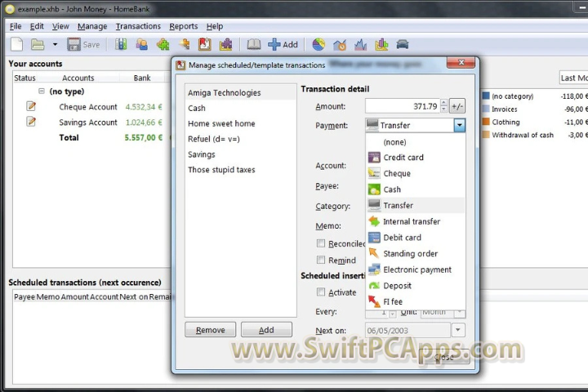Open the scheduled/template transactions toolbar icon
588x392 pixels.
tap(205, 44)
